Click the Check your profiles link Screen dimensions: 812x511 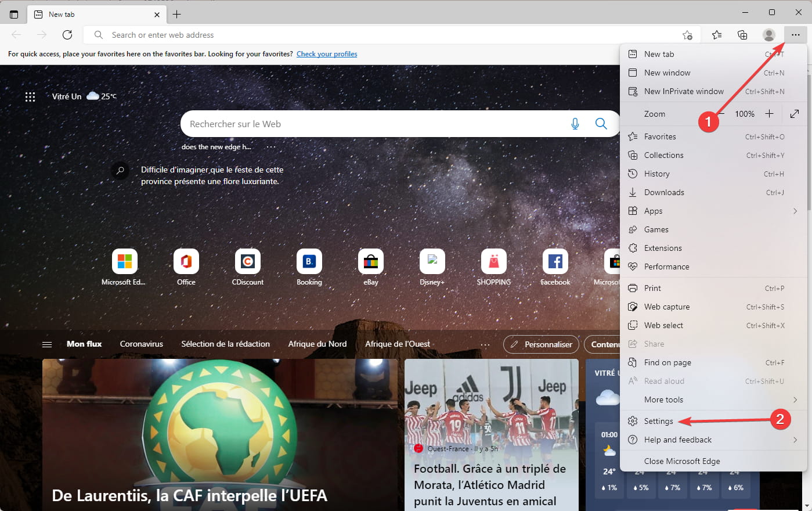click(x=327, y=54)
